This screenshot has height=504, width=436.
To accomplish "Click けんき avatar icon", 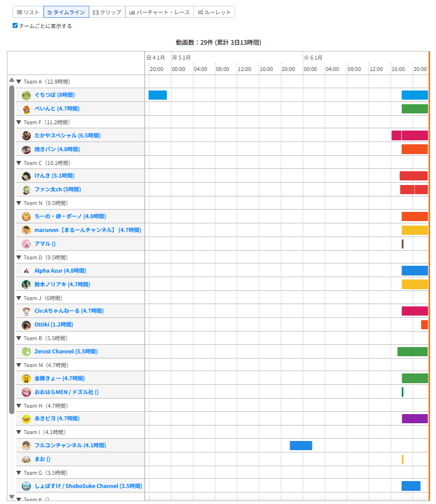I will pyautogui.click(x=26, y=176).
